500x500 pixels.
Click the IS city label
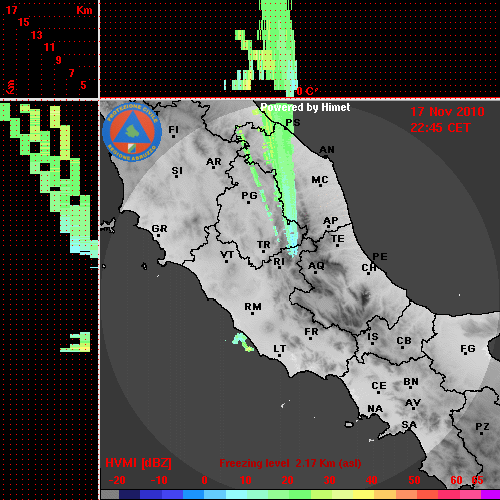tap(373, 337)
